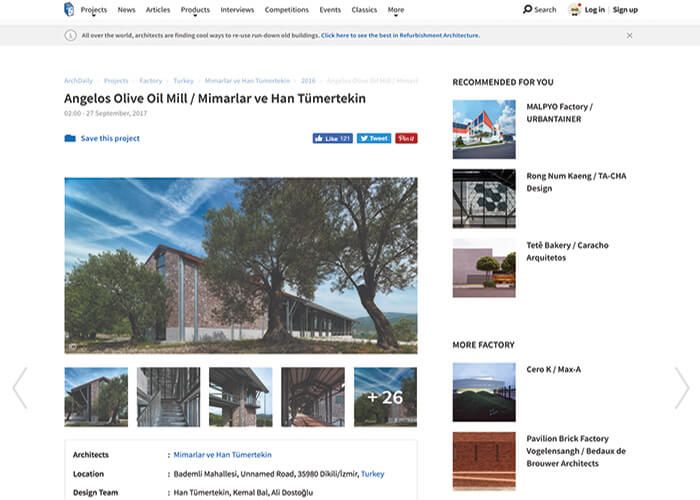The width and height of the screenshot is (700, 500).
Task: Click the info icon in the banner
Action: [70, 35]
